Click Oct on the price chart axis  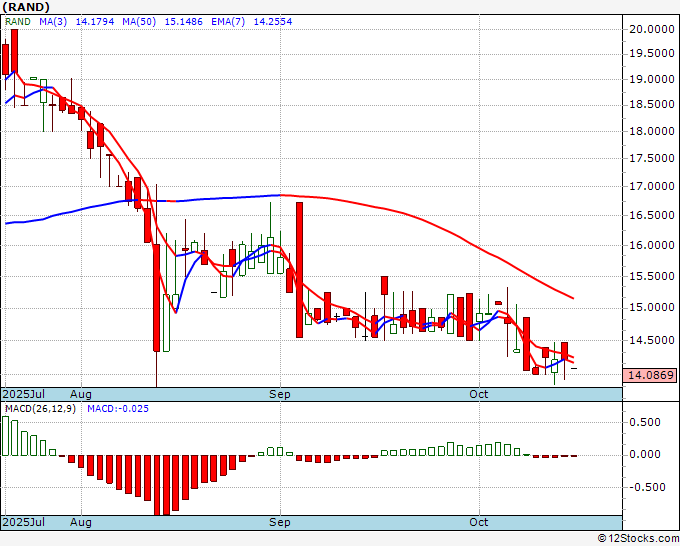click(x=479, y=394)
